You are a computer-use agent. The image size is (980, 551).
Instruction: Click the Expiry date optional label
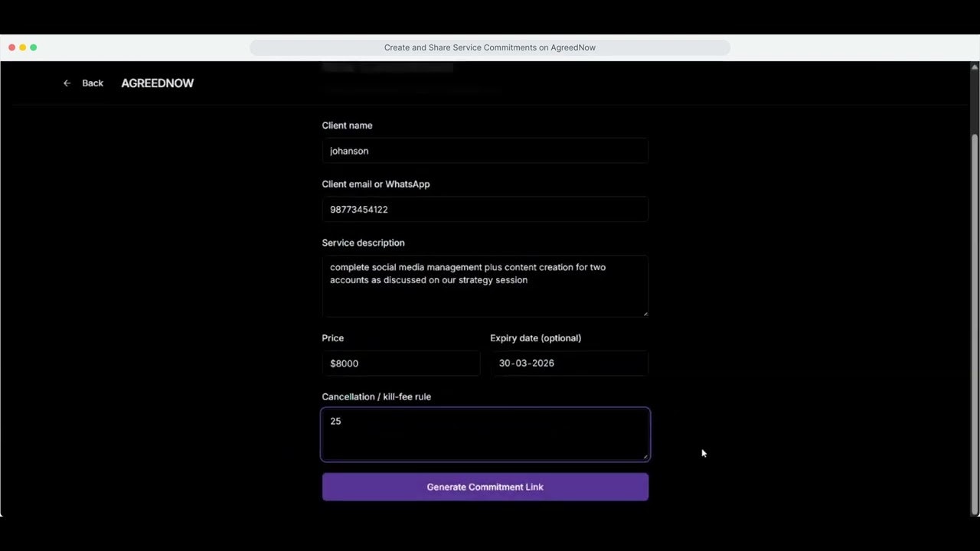tap(535, 337)
